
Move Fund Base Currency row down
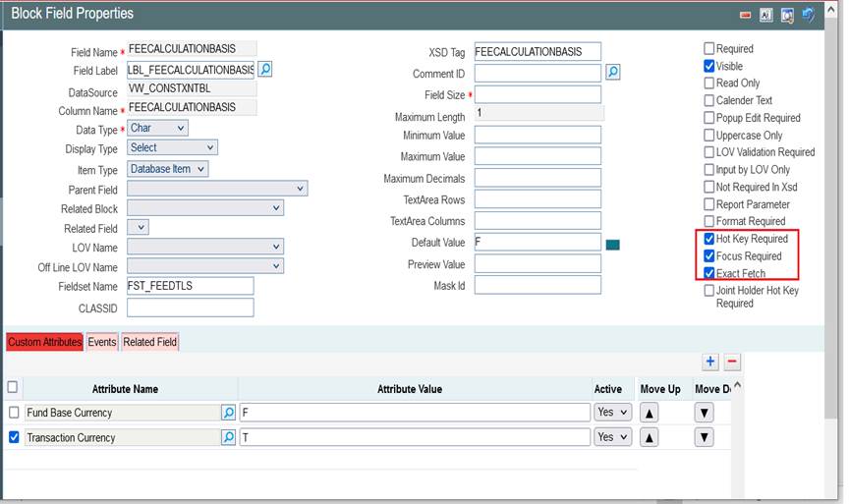click(x=704, y=413)
